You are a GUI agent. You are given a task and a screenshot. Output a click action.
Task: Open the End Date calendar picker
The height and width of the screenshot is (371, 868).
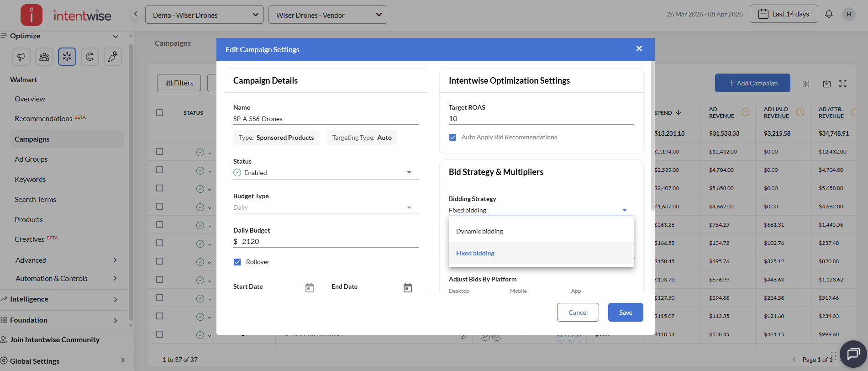[408, 288]
